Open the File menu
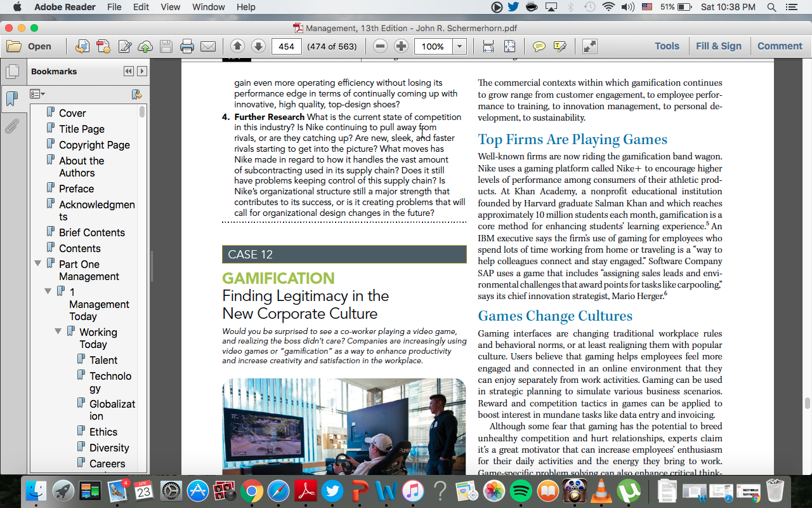Image resolution: width=812 pixels, height=508 pixels. click(x=114, y=7)
